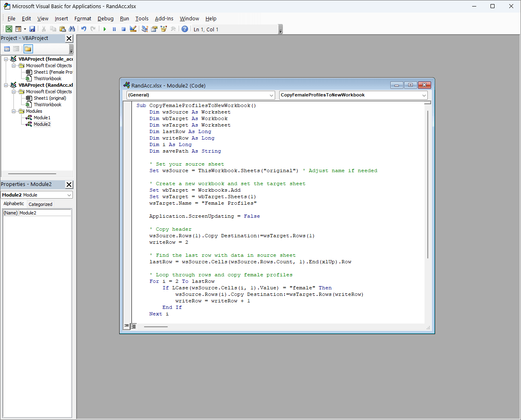The height and width of the screenshot is (420, 521).
Task: Open the Tools menu
Action: click(142, 18)
